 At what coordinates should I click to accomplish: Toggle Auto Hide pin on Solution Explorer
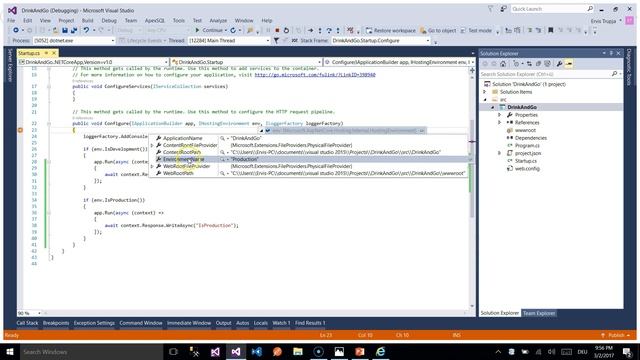(611, 53)
